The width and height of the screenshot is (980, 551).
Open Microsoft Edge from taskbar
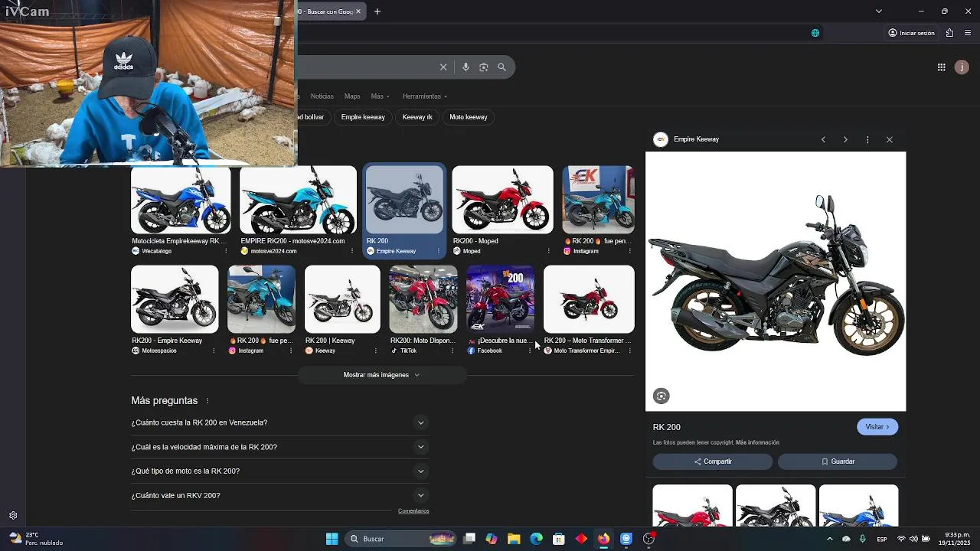pyautogui.click(x=536, y=539)
